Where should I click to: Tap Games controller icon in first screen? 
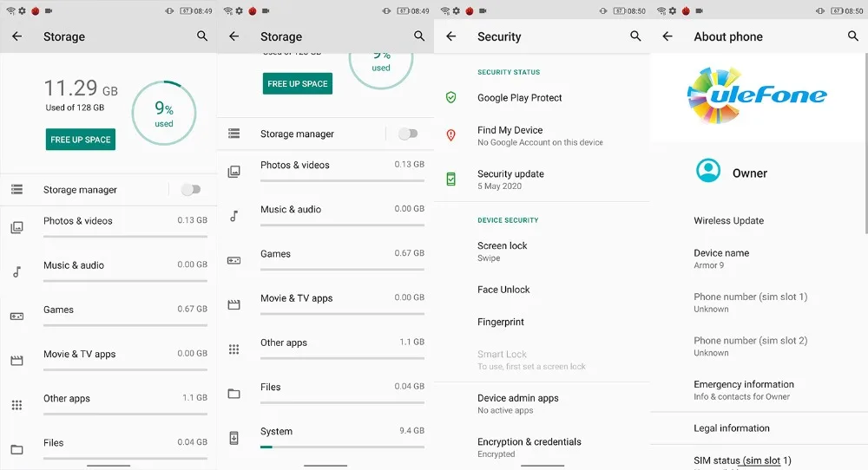click(x=17, y=317)
